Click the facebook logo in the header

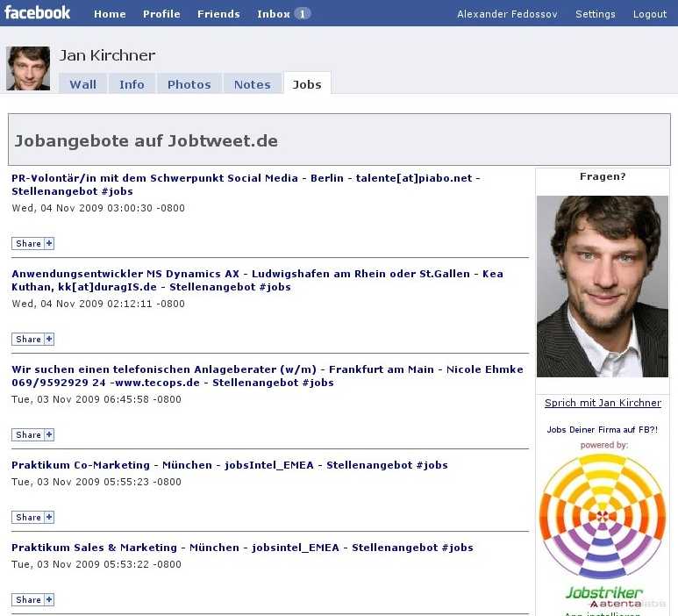click(37, 13)
